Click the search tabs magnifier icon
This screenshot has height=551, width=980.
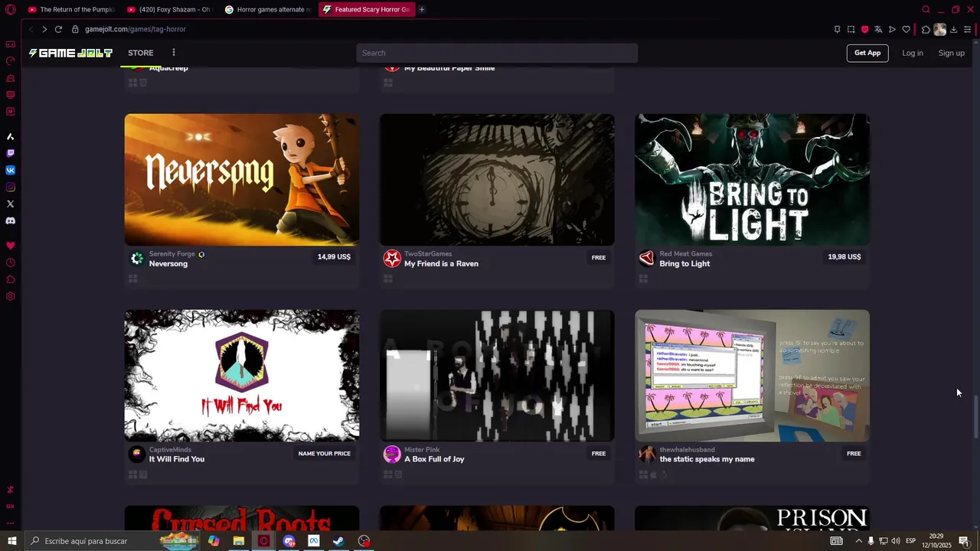[926, 9]
